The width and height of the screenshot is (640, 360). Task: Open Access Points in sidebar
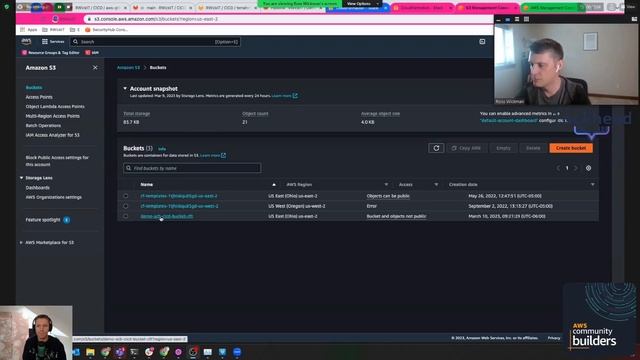pos(39,97)
